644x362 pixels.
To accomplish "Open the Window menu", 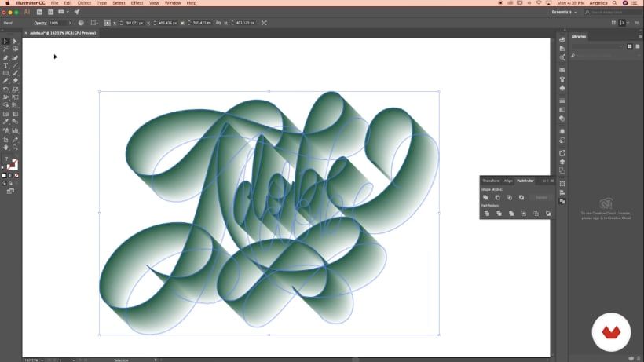I will [x=173, y=3].
